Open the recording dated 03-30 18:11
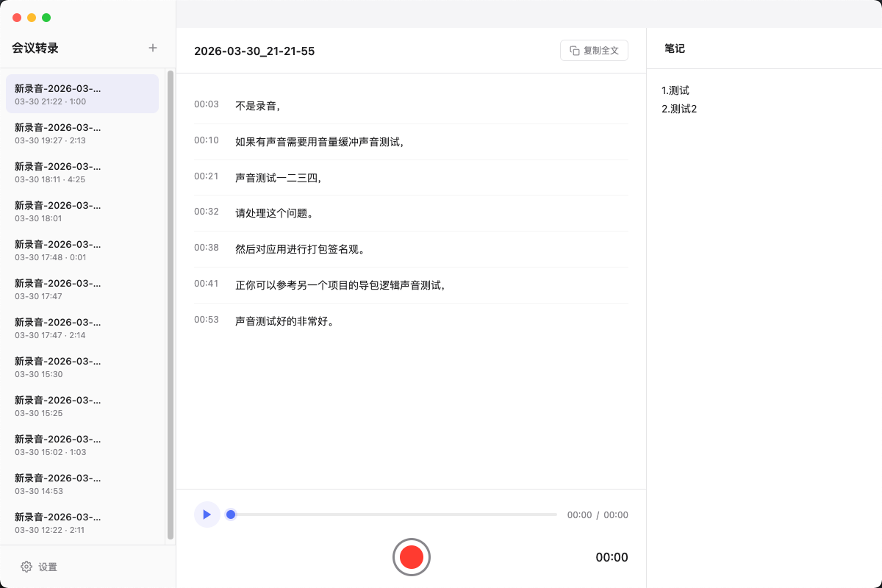The height and width of the screenshot is (588, 882). click(x=82, y=172)
